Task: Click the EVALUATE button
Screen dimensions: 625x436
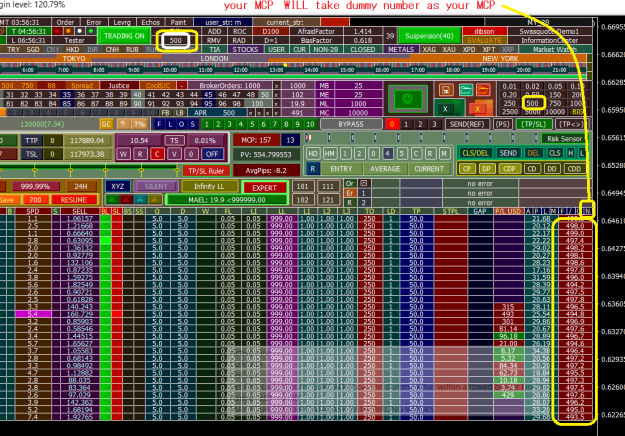Action: click(484, 40)
